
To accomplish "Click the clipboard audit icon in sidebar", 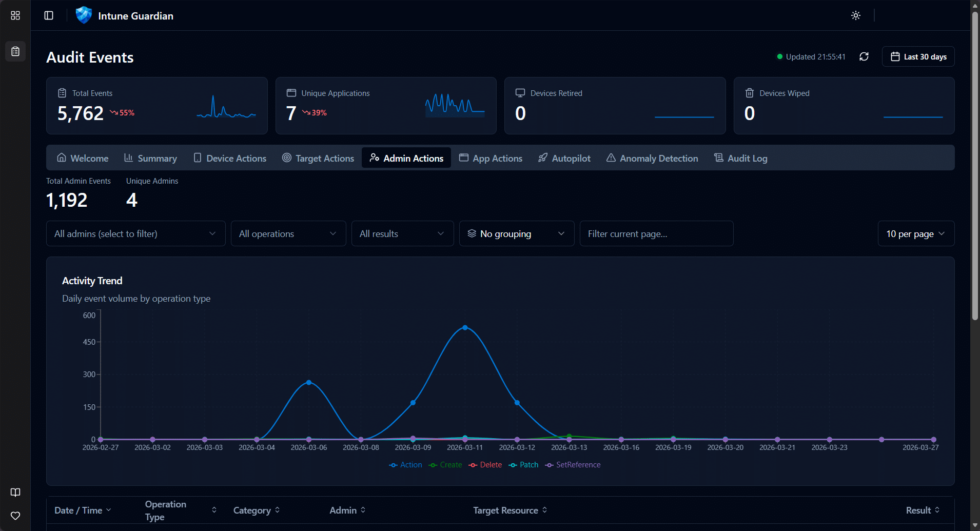I will tap(15, 51).
